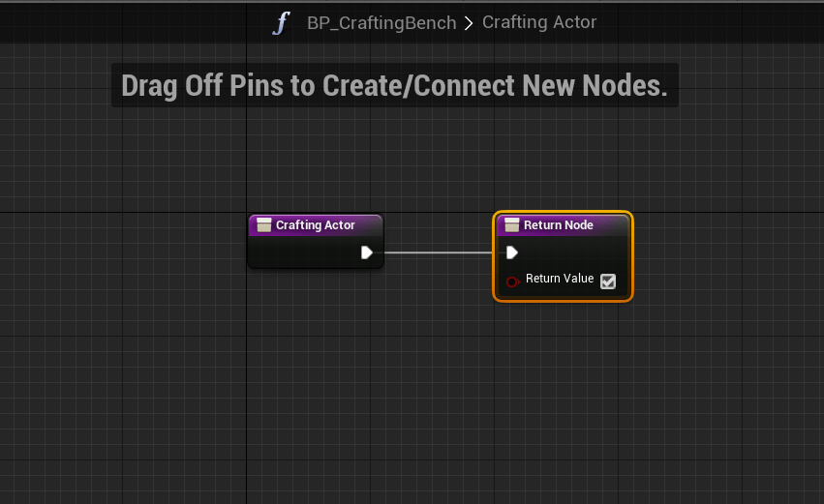Click empty graph grid right of Return Node
This screenshot has height=504, width=824.
(726, 256)
